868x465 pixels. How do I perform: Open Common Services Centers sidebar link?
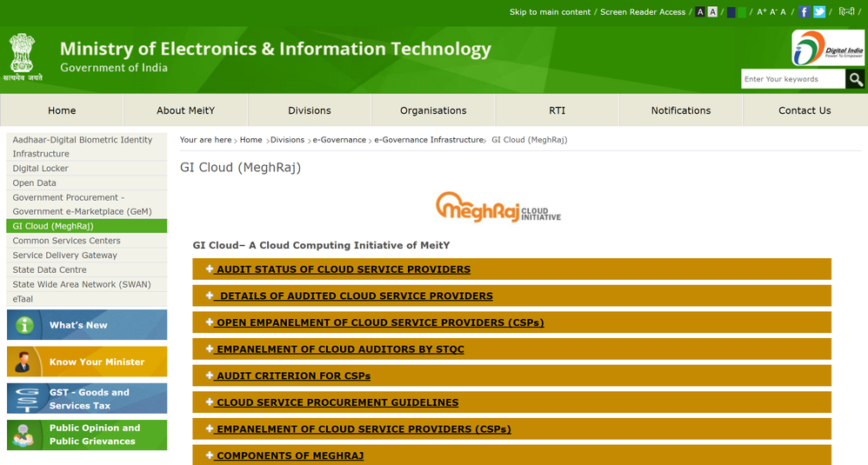[86, 241]
